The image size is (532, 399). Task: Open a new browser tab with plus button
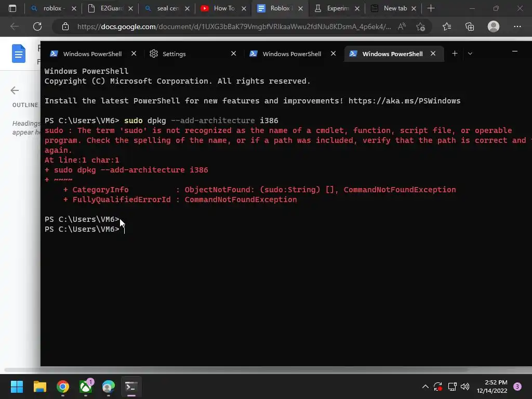(431, 8)
